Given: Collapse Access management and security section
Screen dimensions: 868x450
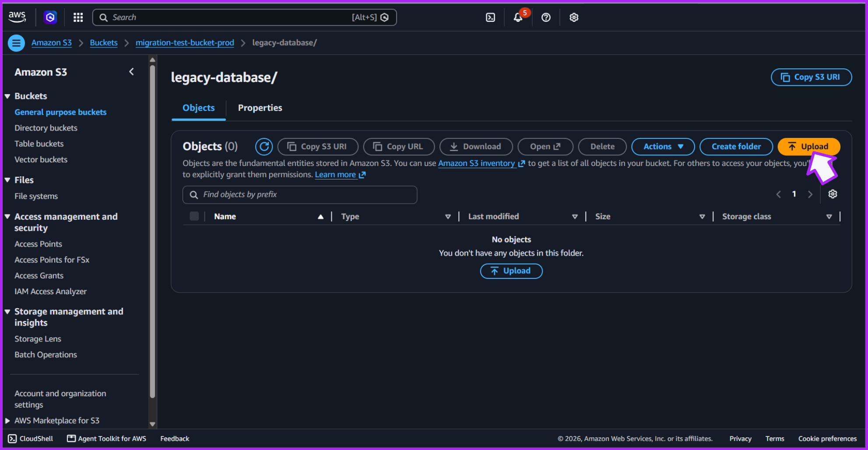Looking at the screenshot, I should click(7, 217).
